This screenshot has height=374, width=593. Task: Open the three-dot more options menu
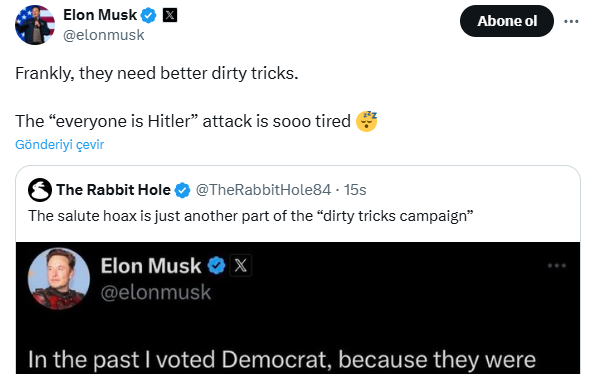(571, 21)
